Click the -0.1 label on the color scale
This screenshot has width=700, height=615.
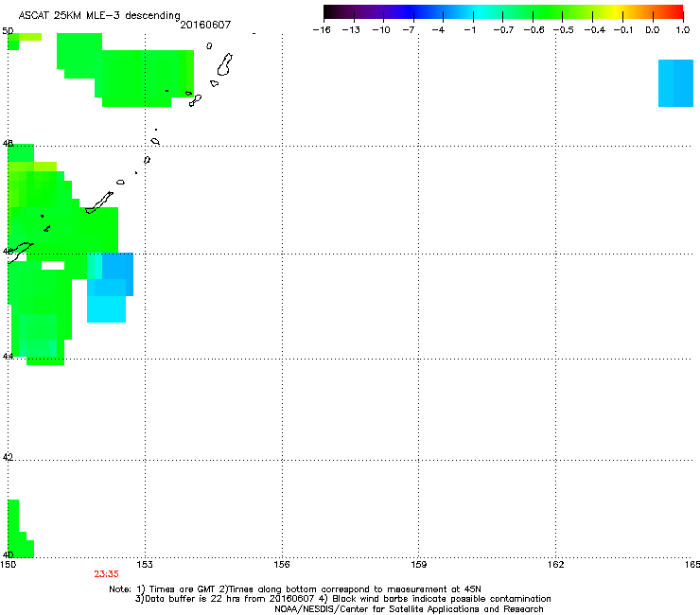click(622, 30)
